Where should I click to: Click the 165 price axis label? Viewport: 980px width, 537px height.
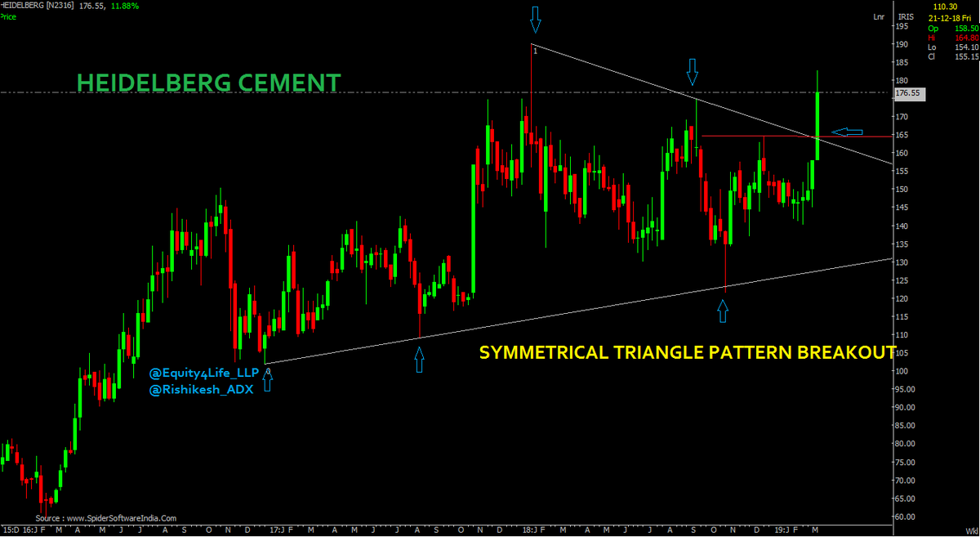[902, 135]
